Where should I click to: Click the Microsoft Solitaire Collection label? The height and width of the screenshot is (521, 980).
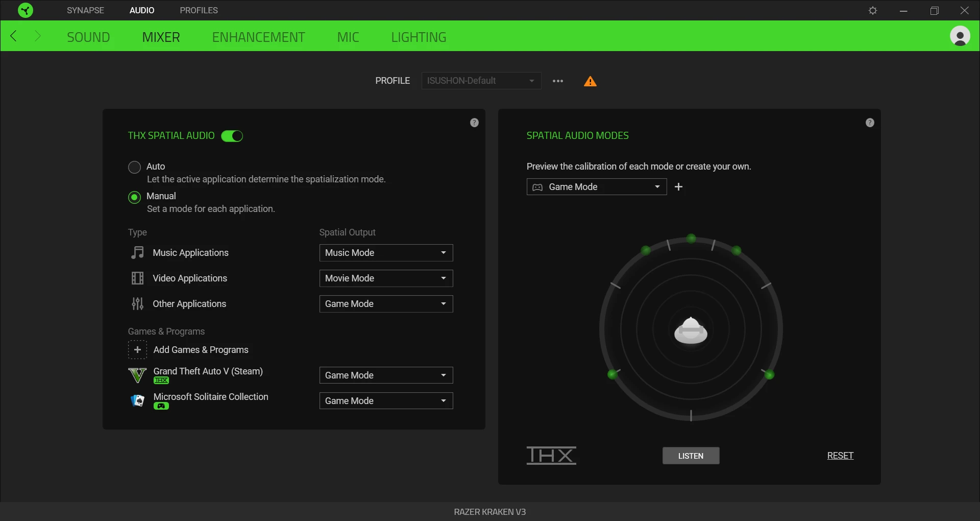point(210,397)
